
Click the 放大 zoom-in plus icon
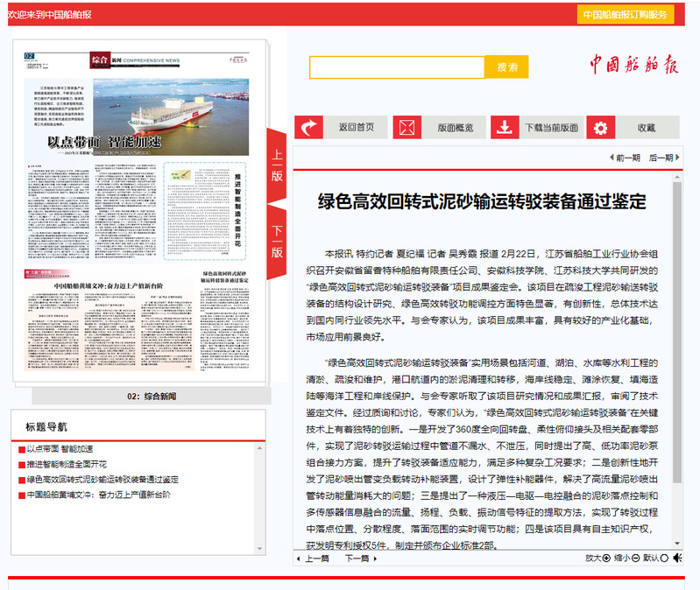coord(606,558)
